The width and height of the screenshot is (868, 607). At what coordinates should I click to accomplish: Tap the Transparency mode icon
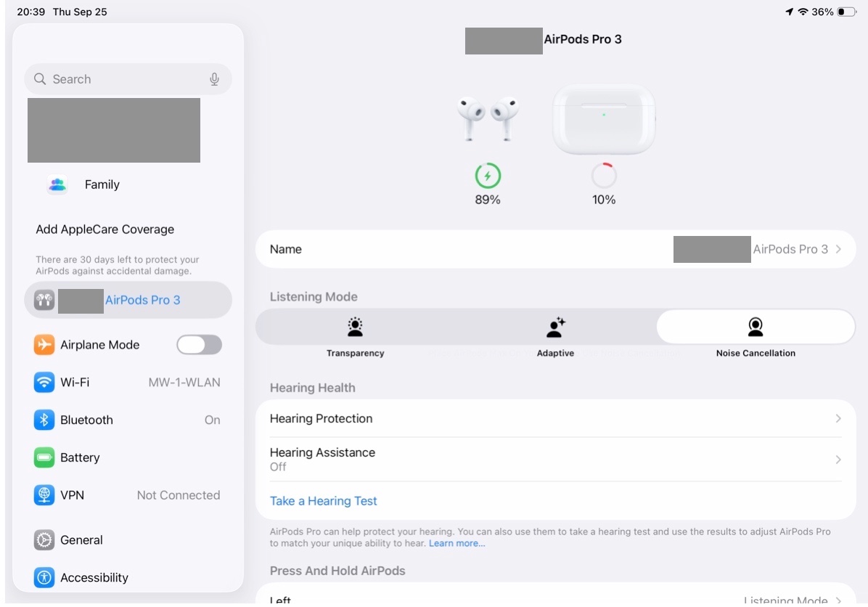pyautogui.click(x=355, y=327)
